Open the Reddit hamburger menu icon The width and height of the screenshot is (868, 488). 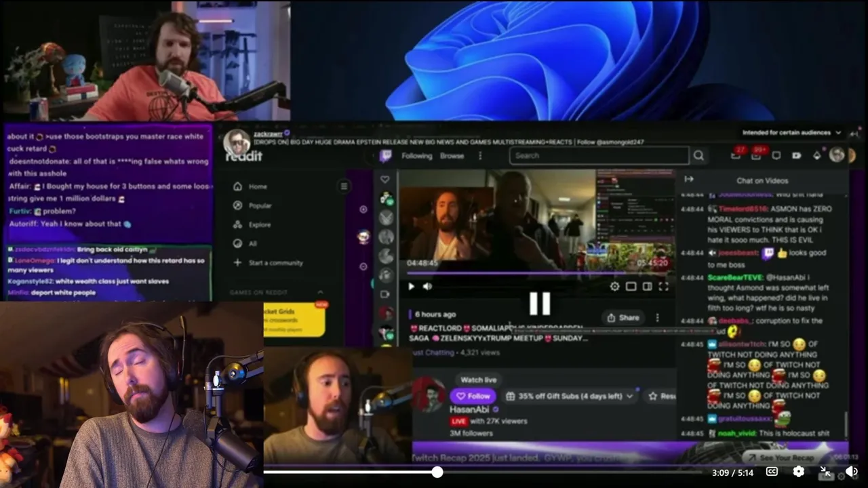pos(344,186)
